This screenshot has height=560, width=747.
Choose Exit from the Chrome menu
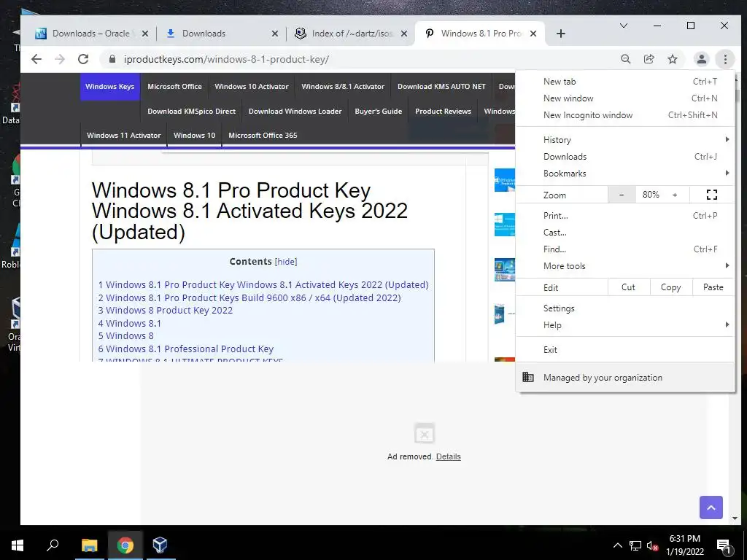click(x=625, y=349)
